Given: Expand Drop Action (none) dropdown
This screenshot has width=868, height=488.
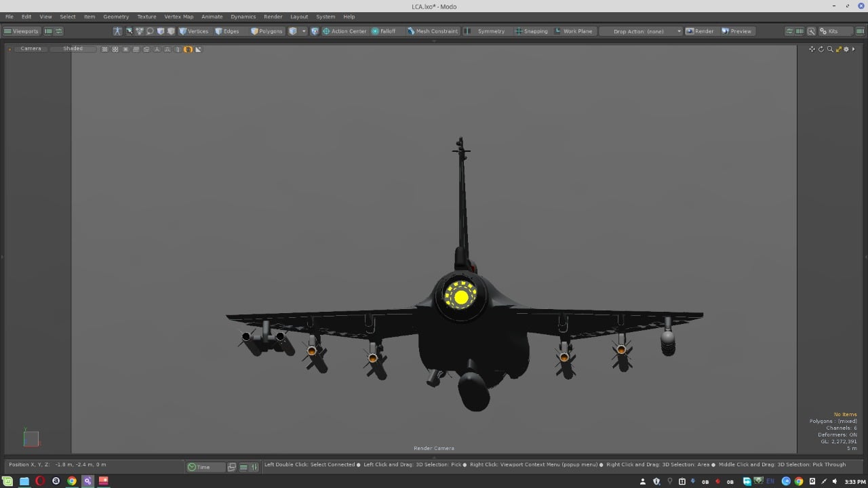Looking at the screenshot, I should pos(641,31).
